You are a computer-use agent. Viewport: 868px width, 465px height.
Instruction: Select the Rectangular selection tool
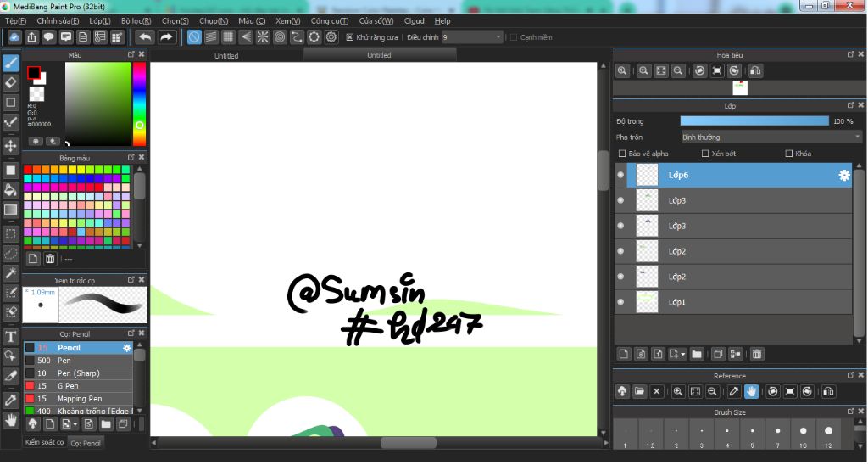coord(10,234)
